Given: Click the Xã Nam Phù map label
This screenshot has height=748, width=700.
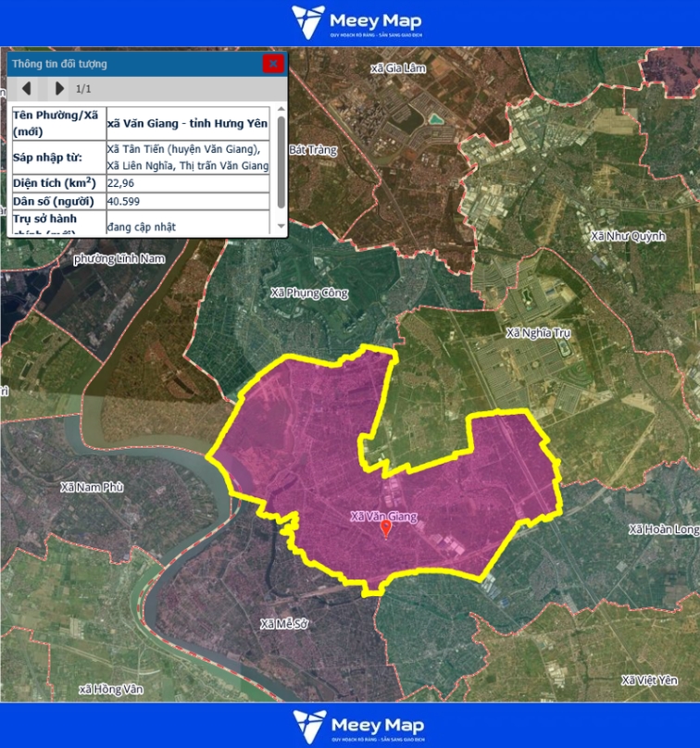Looking at the screenshot, I should [x=91, y=487].
